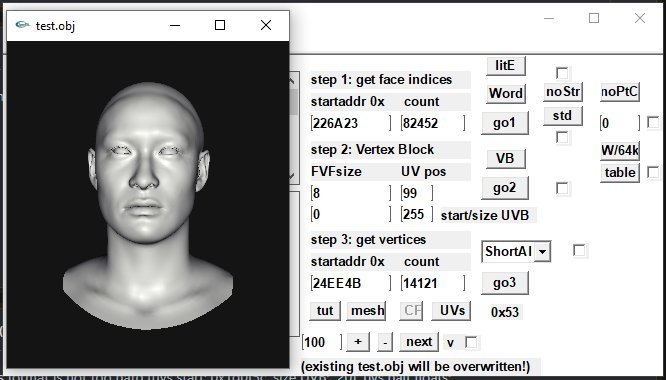
Task: Click the litE button
Action: (x=505, y=66)
